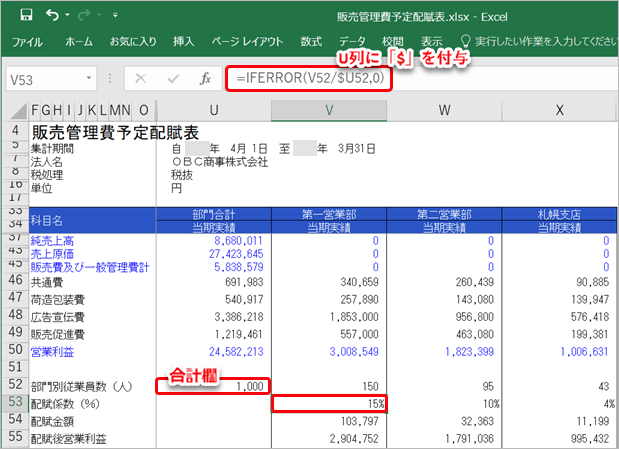Click the cell with value 1,791,036
This screenshot has height=449, width=619.
pyautogui.click(x=469, y=439)
